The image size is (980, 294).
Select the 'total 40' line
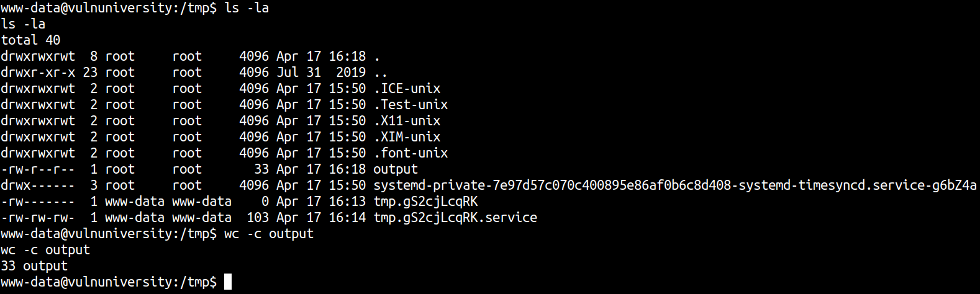coord(30,40)
